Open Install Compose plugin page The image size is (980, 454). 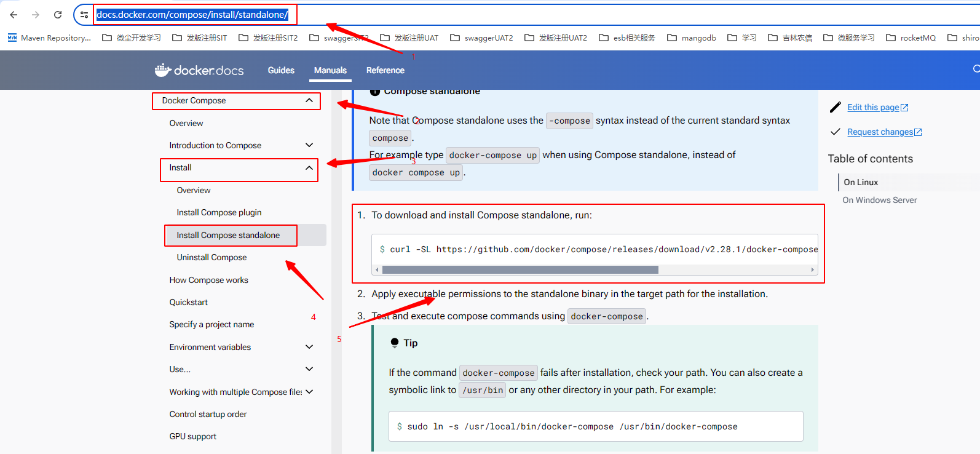point(219,212)
